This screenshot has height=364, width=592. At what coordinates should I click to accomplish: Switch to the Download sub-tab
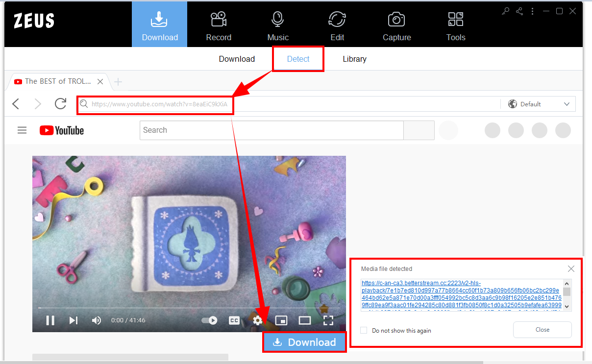(237, 59)
